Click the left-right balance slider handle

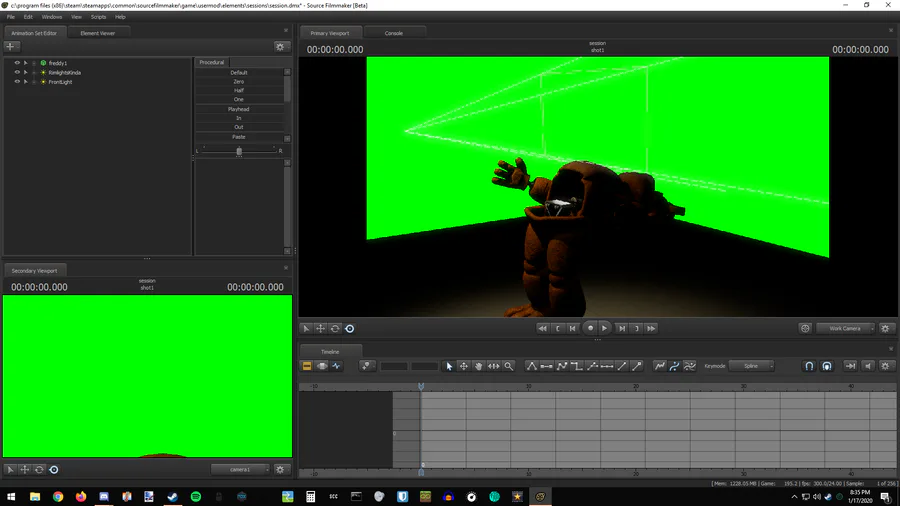pyautogui.click(x=238, y=150)
